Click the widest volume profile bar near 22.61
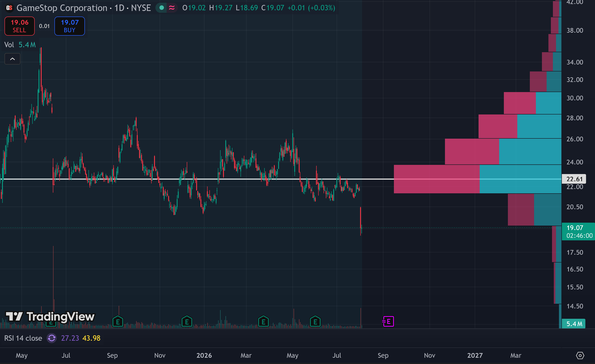595x364 pixels. click(x=478, y=179)
